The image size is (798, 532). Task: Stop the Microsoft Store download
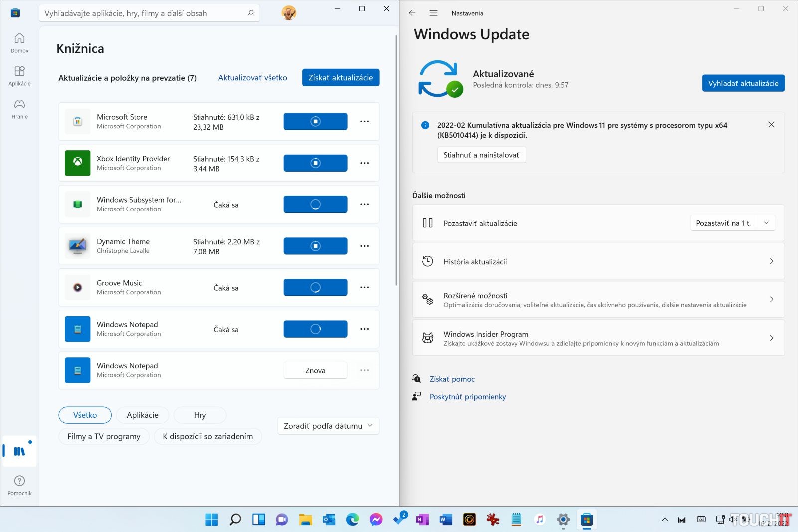click(315, 121)
